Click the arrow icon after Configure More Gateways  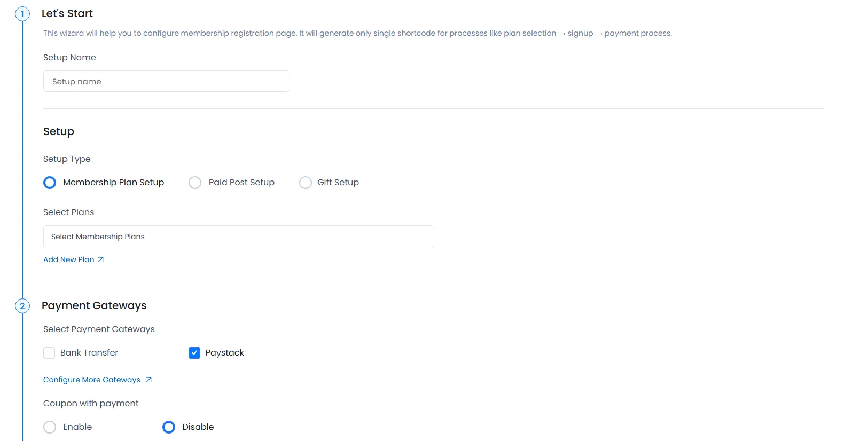point(148,380)
